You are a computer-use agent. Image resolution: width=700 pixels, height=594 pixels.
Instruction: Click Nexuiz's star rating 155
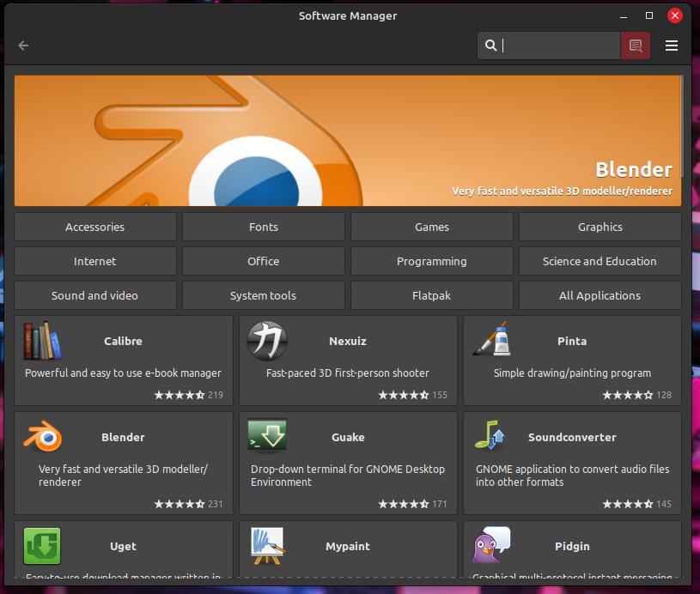click(413, 395)
